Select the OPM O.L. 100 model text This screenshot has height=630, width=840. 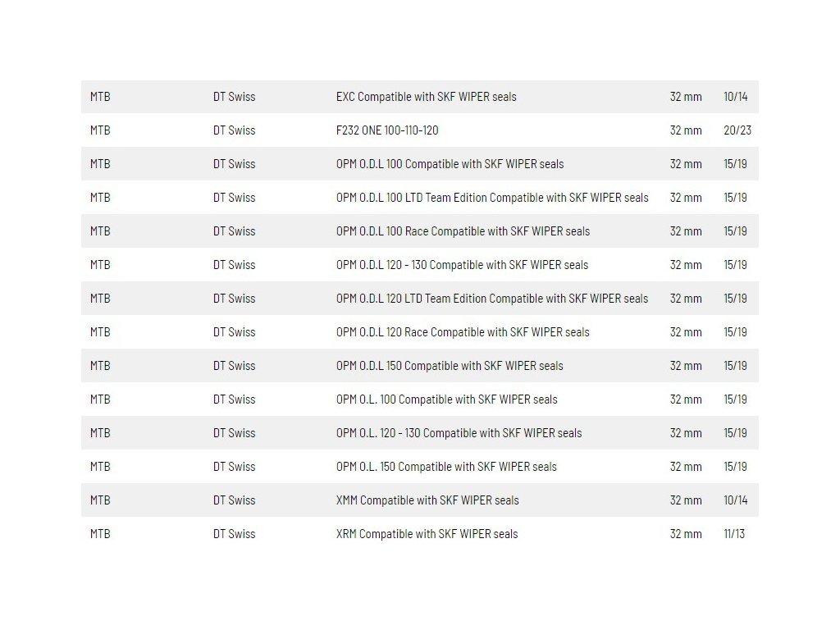point(446,399)
